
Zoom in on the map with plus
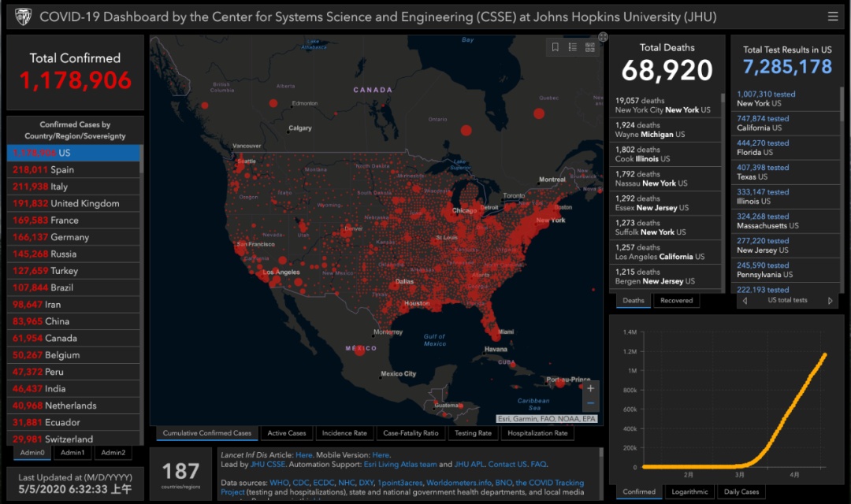click(x=590, y=388)
